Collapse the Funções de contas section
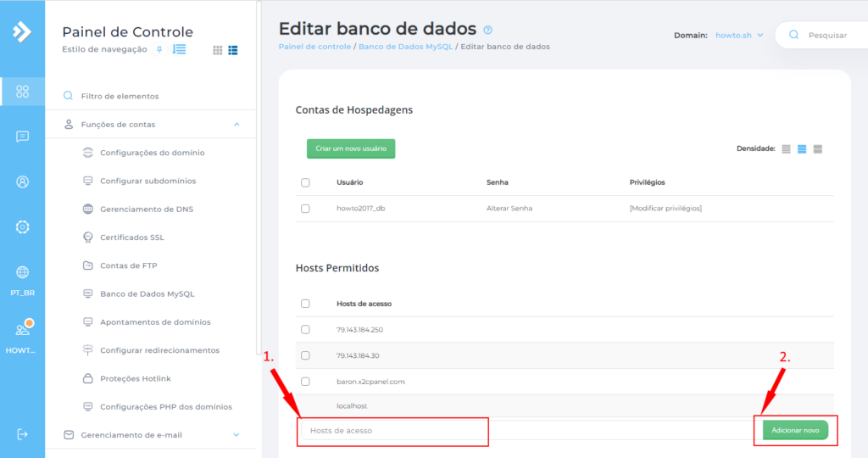This screenshot has width=868, height=458. coord(236,125)
